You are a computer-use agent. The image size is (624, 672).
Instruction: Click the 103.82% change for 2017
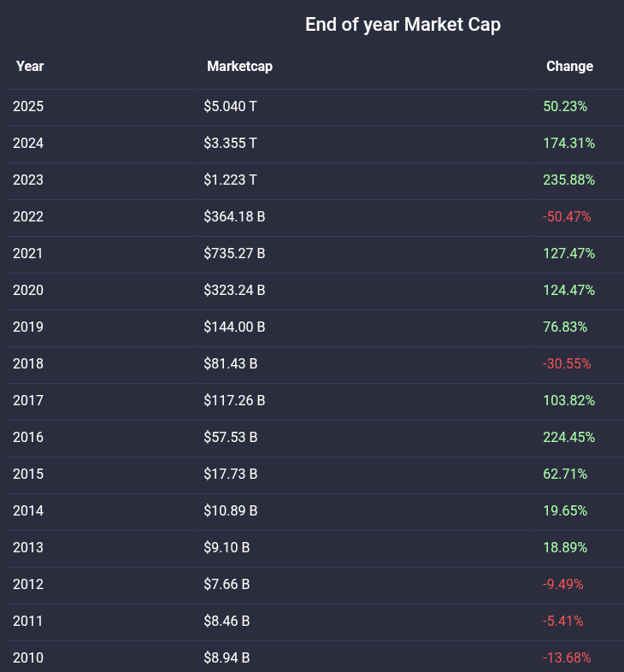click(x=568, y=401)
